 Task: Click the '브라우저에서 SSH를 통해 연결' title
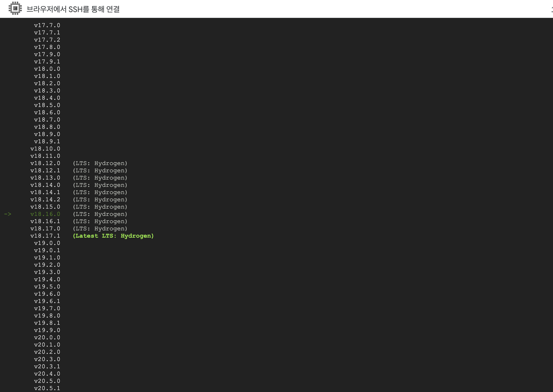[x=73, y=9]
